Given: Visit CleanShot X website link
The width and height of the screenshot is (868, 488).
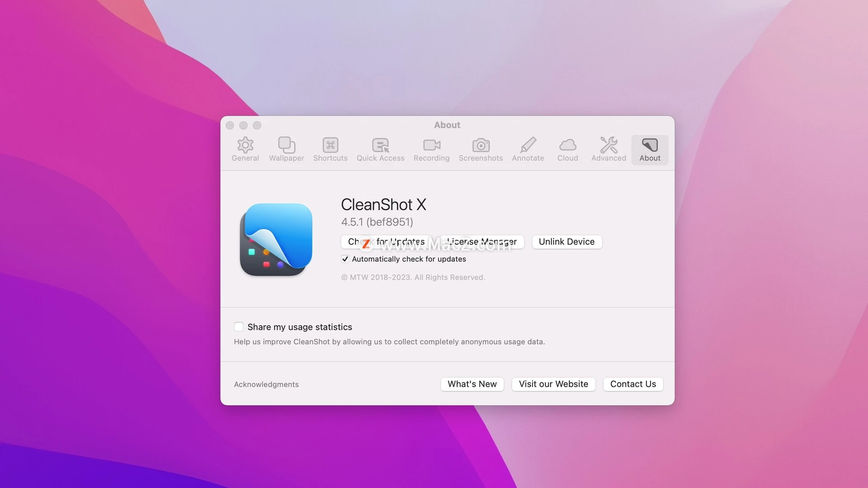Looking at the screenshot, I should coord(553,384).
